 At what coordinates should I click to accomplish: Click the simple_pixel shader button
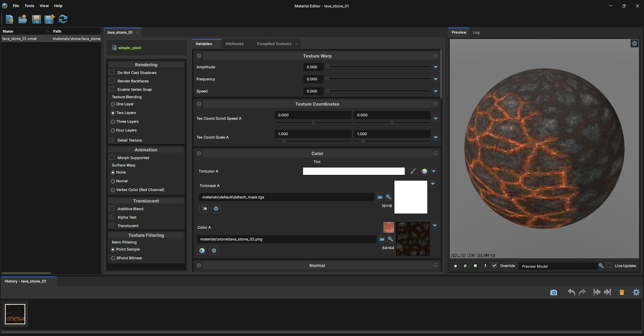(129, 48)
